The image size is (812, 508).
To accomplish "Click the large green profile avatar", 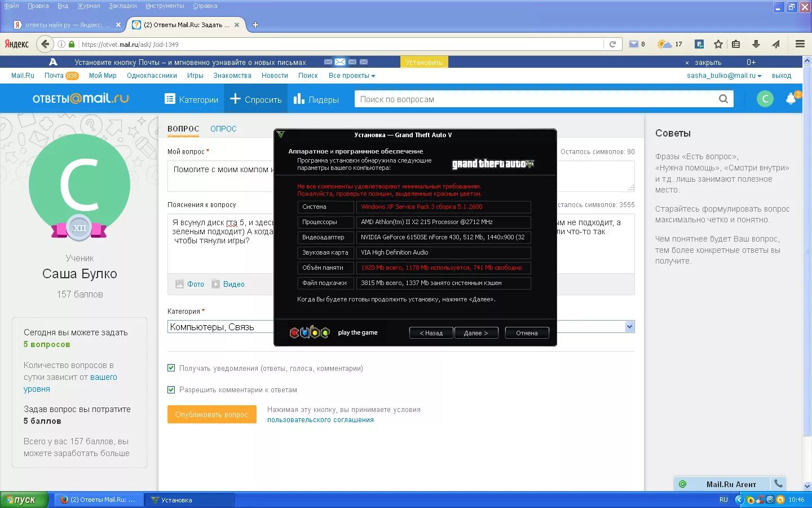I will [x=80, y=185].
